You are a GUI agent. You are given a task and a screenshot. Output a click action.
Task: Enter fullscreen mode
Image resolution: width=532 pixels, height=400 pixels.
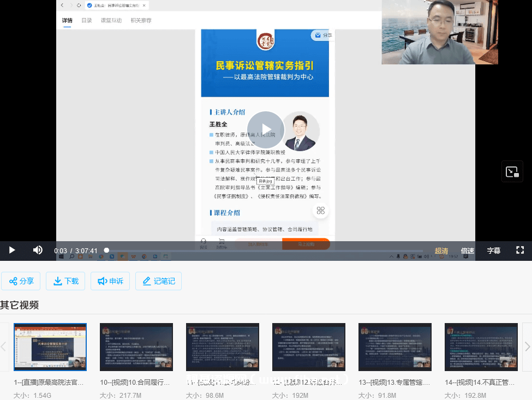coord(520,250)
